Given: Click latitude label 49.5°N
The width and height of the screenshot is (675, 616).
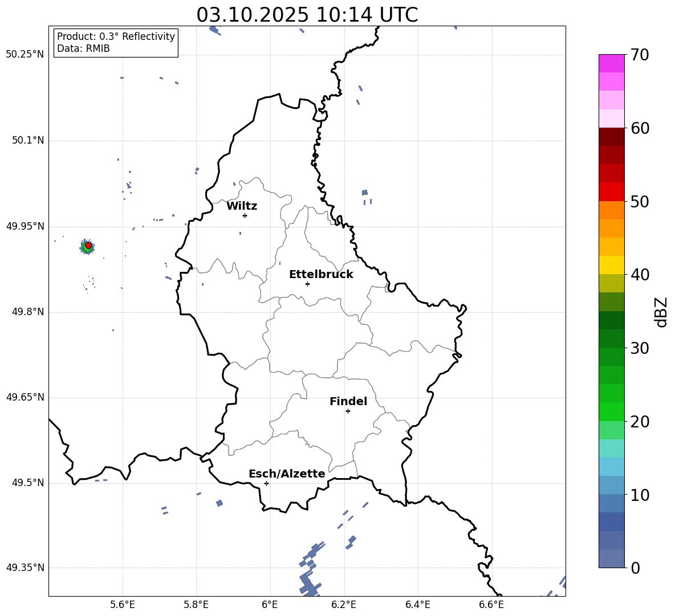Looking at the screenshot, I should coord(28,483).
